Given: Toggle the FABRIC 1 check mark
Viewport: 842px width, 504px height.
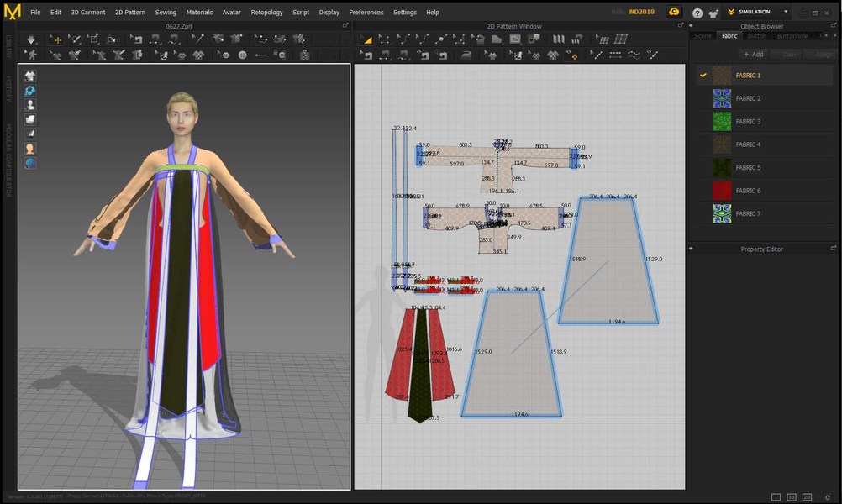Looking at the screenshot, I should 703,76.
